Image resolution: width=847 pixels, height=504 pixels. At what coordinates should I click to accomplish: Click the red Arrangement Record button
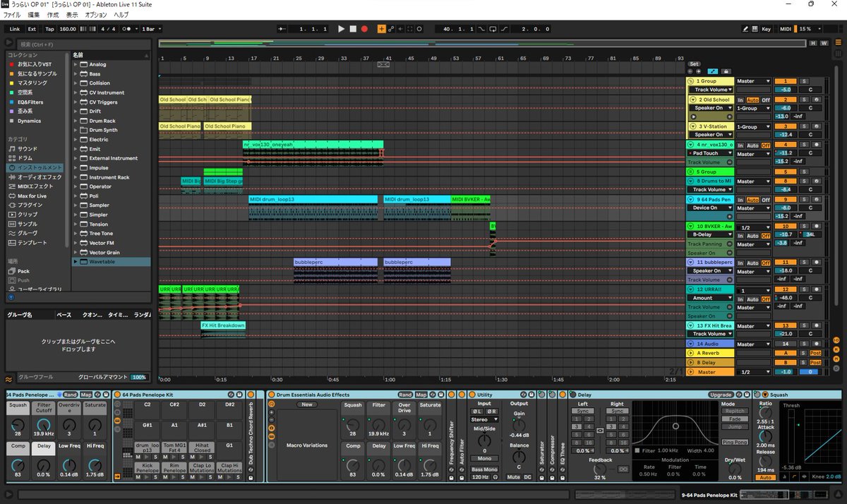click(x=364, y=29)
